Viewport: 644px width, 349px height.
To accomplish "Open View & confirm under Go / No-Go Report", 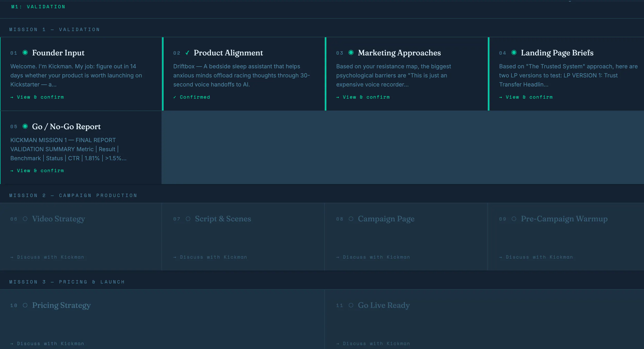I will [x=37, y=171].
